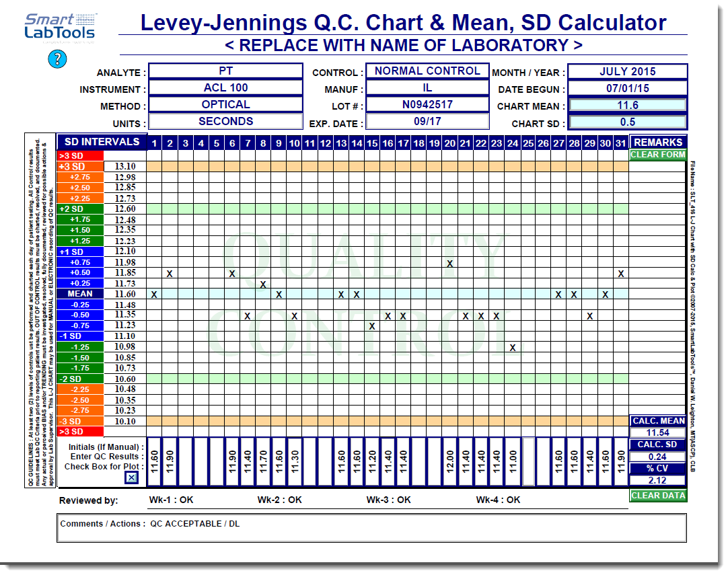
Task: Select the LOT # field N0942517
Action: (427, 105)
